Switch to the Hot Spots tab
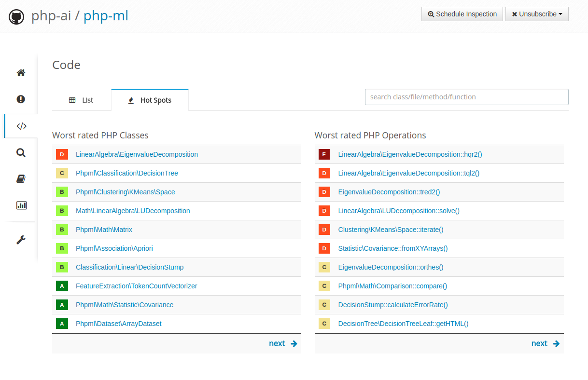This screenshot has height=380, width=588. [x=150, y=100]
